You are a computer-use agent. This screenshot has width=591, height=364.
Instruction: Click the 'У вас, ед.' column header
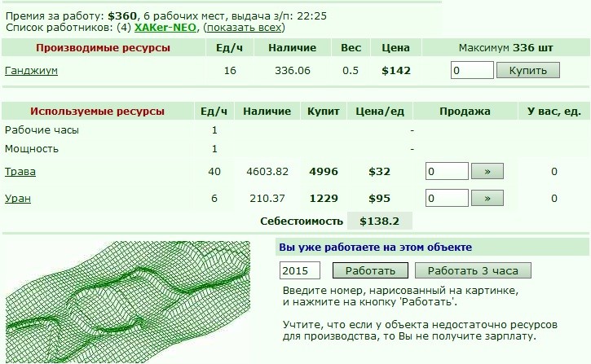(554, 112)
